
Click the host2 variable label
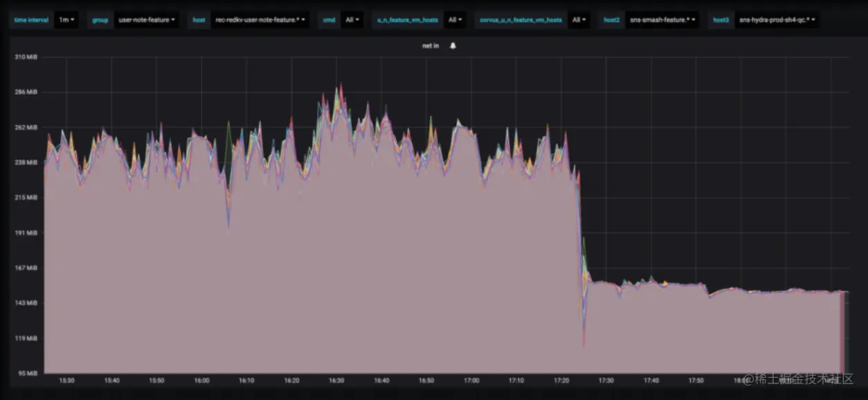(x=611, y=20)
